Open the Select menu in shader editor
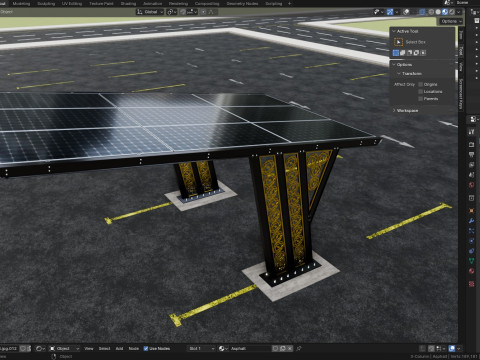Image resolution: width=480 pixels, height=360 pixels. click(x=104, y=348)
